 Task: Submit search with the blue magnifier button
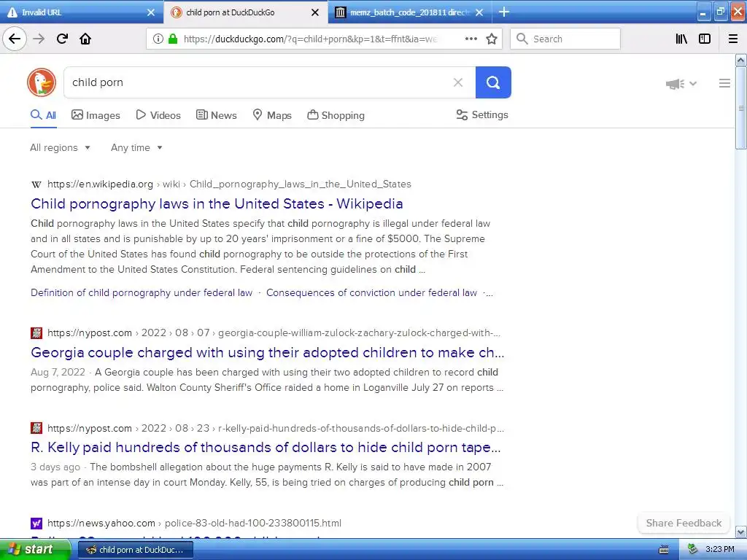coord(493,82)
